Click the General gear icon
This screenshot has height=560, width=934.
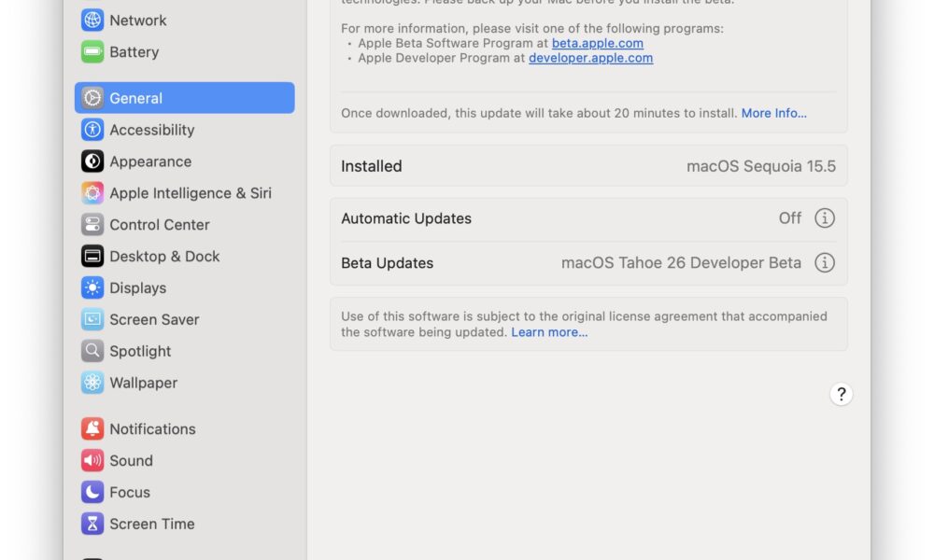click(x=92, y=98)
